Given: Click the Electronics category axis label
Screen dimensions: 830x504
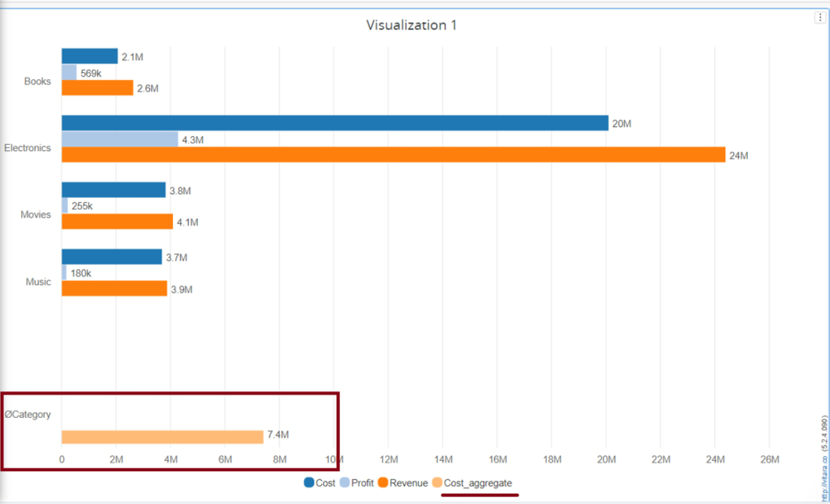Looking at the screenshot, I should [x=27, y=148].
